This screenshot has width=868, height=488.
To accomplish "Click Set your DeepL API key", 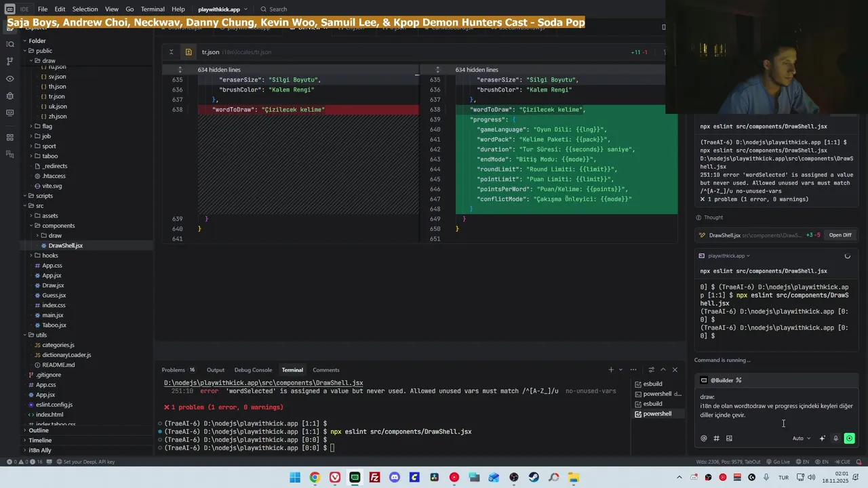I will coord(85,462).
